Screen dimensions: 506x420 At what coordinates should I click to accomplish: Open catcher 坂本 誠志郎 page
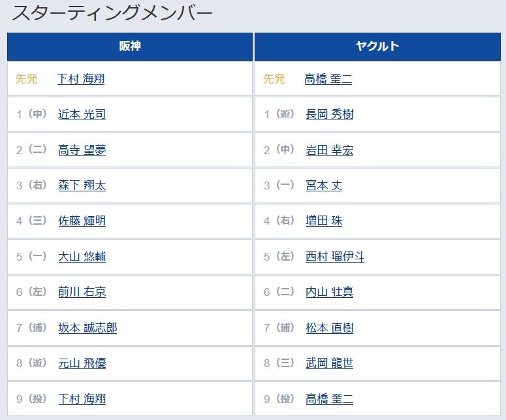[x=87, y=328]
